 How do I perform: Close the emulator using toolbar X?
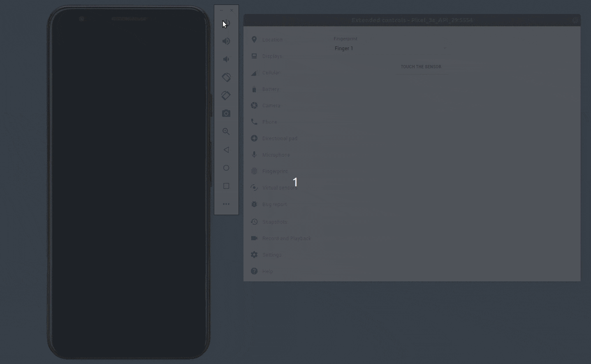(232, 10)
